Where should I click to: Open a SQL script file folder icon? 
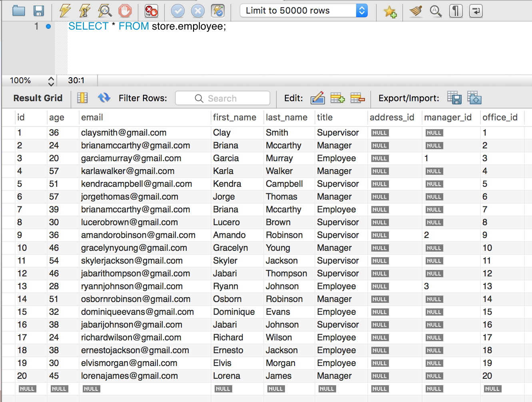tap(18, 11)
